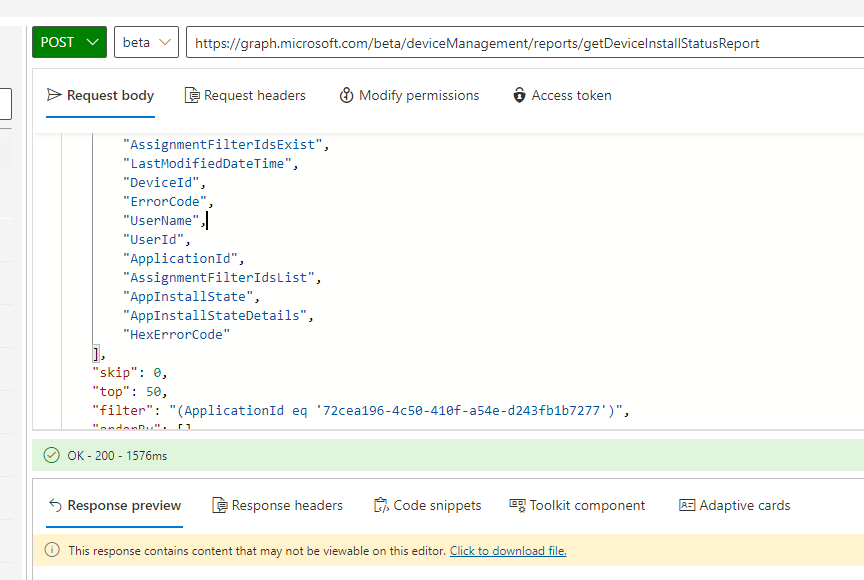Click the "OK - 200 - 1576ms" status text
864x580 pixels.
[x=117, y=456]
